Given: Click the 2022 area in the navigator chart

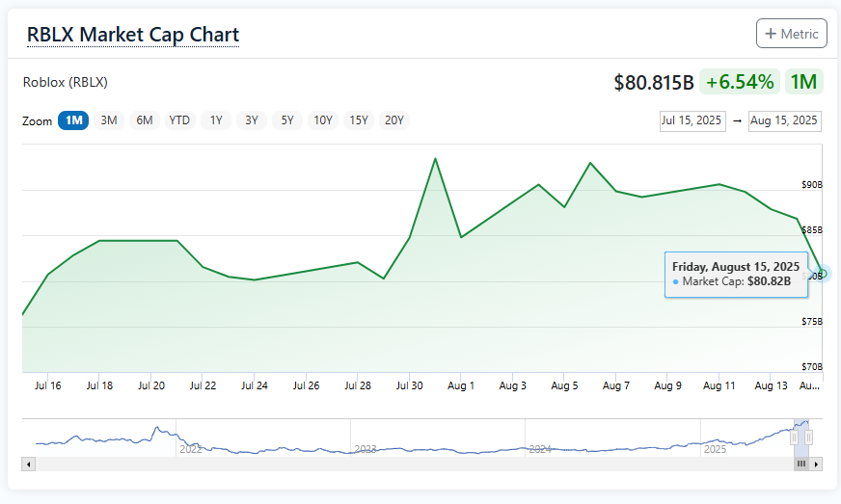Looking at the screenshot, I should pos(190,449).
